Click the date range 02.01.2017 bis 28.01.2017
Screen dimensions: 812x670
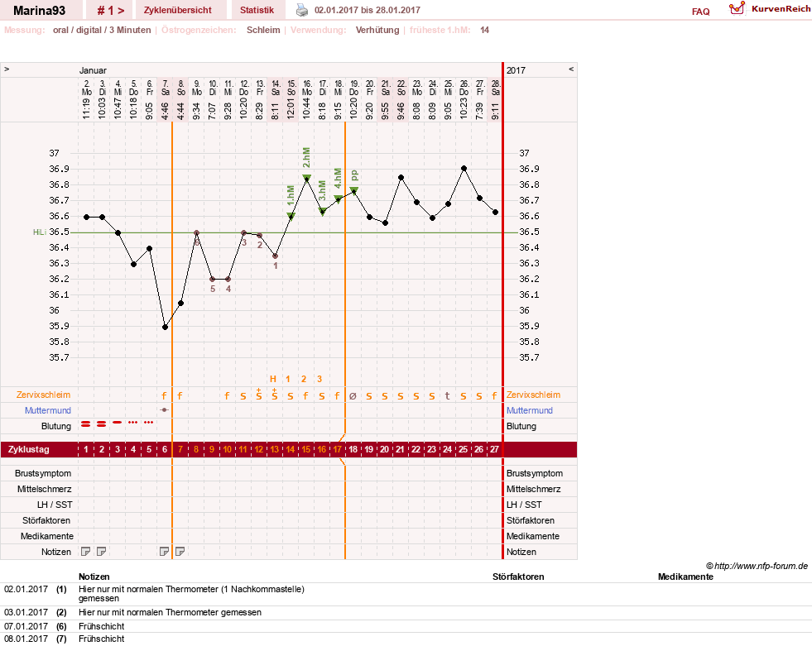pos(368,10)
